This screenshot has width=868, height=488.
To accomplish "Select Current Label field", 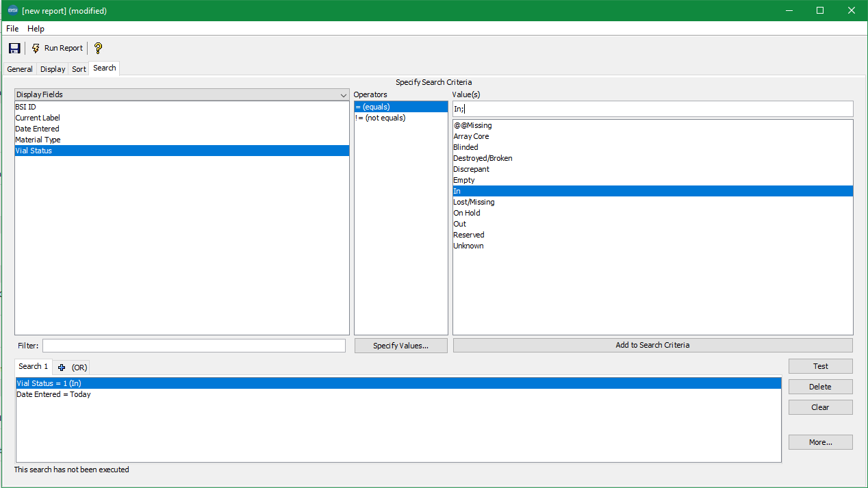I will tap(181, 118).
